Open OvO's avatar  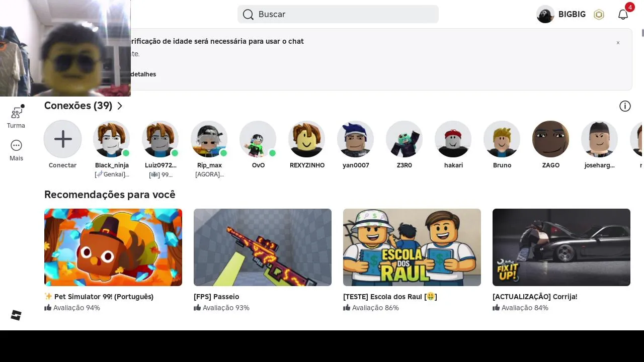click(x=258, y=139)
